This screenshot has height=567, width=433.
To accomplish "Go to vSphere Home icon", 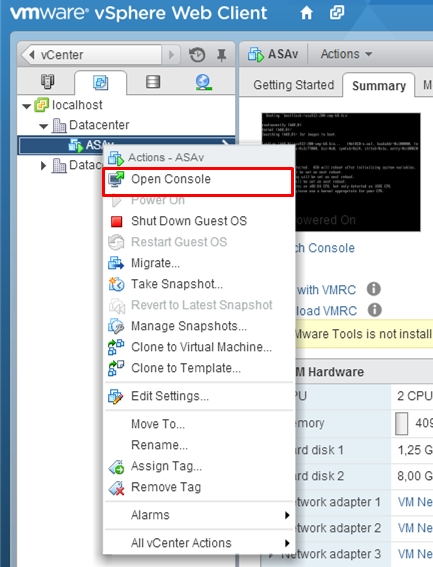I will click(306, 13).
